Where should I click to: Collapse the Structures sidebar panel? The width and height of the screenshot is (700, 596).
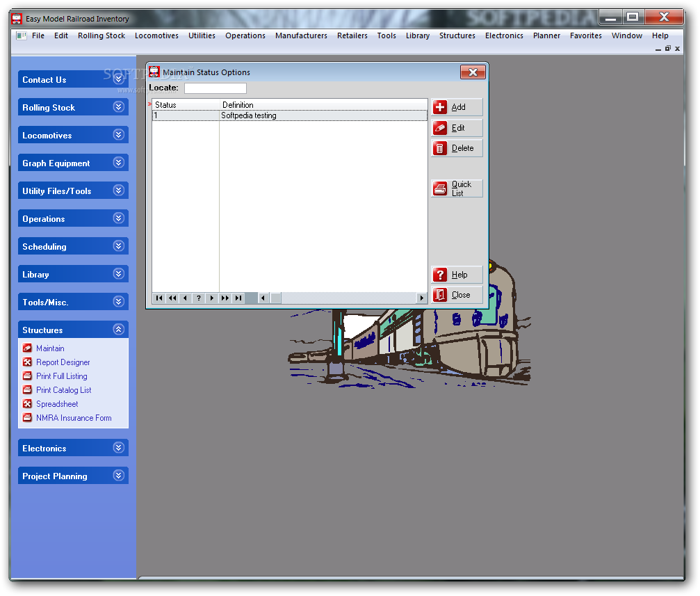point(118,329)
